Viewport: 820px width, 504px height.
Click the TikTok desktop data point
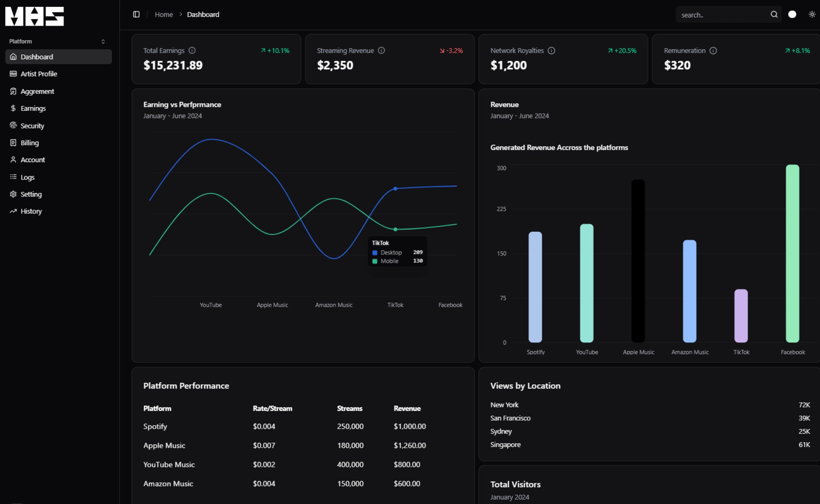[x=395, y=189]
